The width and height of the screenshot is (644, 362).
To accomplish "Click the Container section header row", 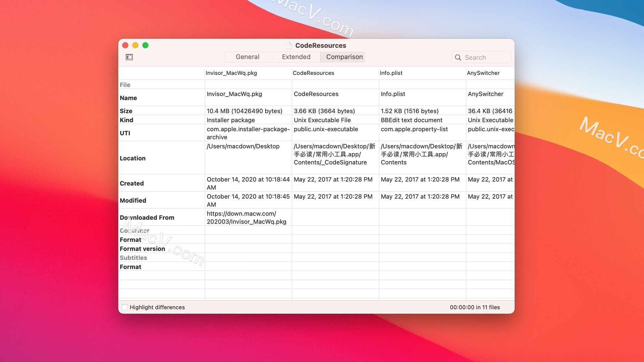I will (135, 231).
